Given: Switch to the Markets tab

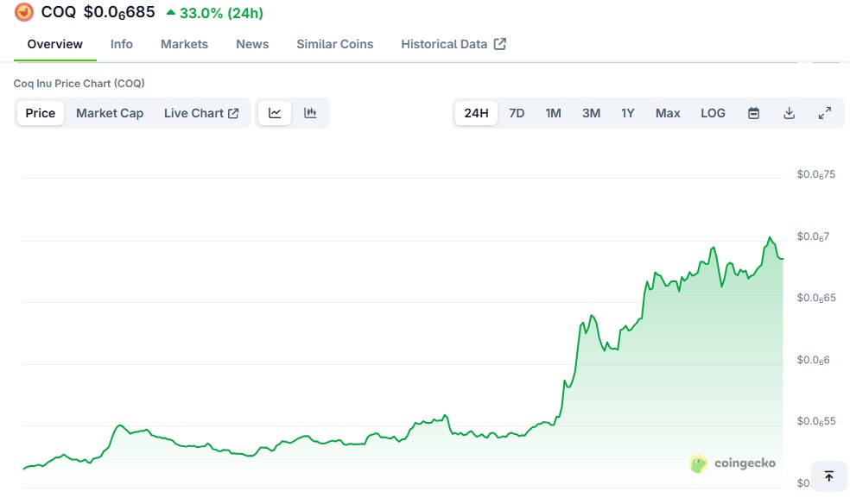Looking at the screenshot, I should [x=184, y=44].
